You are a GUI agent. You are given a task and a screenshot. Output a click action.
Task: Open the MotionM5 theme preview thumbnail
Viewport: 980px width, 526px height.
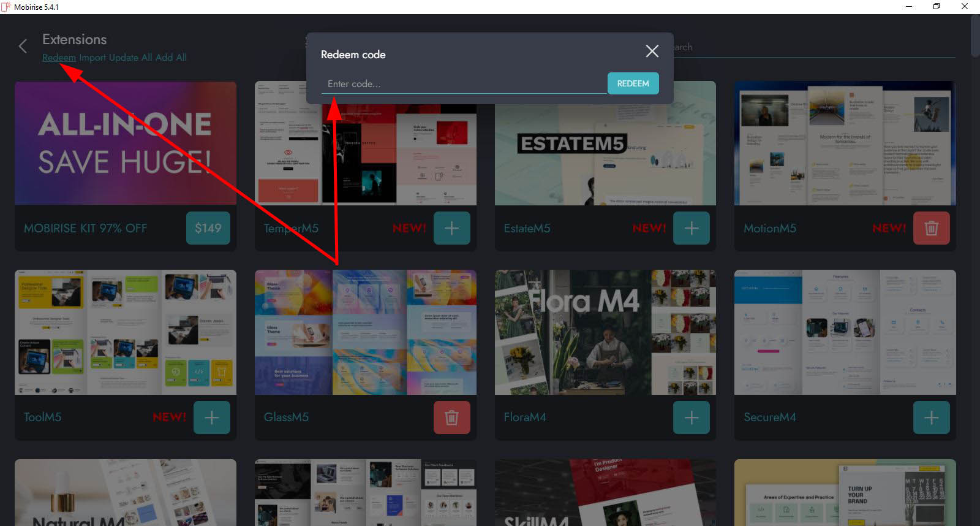point(845,143)
